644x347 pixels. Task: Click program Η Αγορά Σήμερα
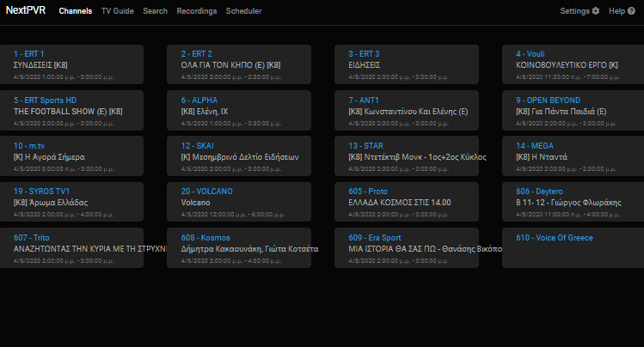tap(55, 156)
